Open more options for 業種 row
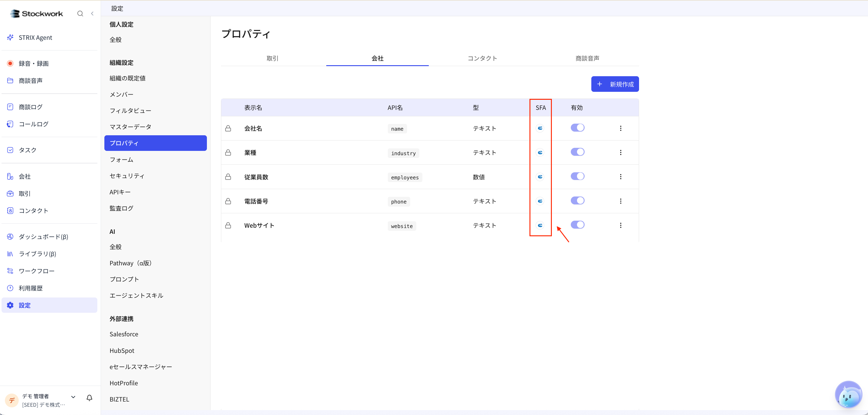 coord(621,153)
